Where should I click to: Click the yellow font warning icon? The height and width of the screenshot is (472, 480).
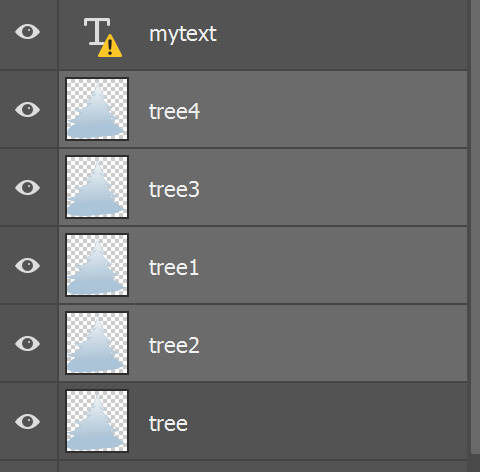110,46
